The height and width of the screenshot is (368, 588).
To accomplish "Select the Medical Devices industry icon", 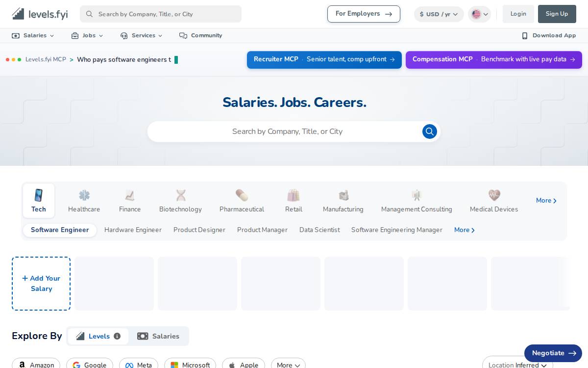I will pos(494,201).
